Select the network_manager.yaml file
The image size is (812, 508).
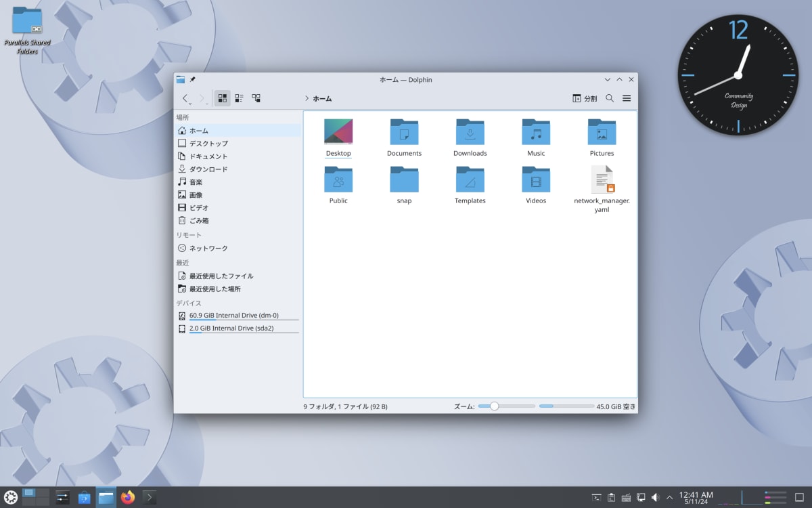(x=602, y=179)
